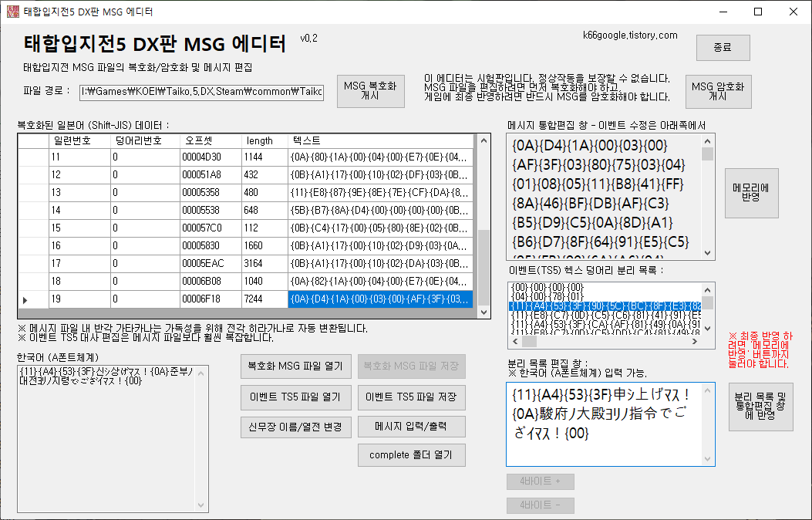Click the 텍스트 column header
Image resolution: width=812 pixels, height=520 pixels.
tap(381, 141)
